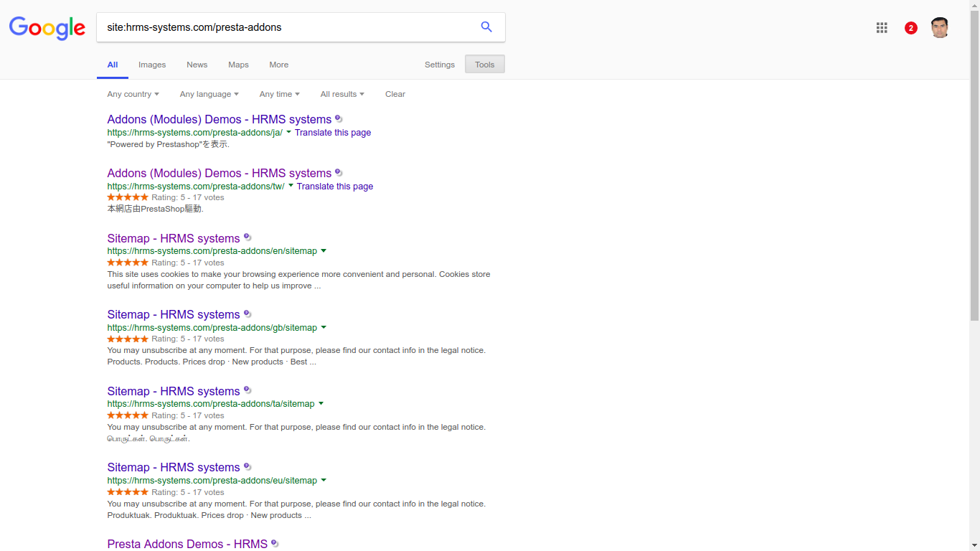
Task: Click the presta-addons/tw/ green URL
Action: tap(196, 187)
